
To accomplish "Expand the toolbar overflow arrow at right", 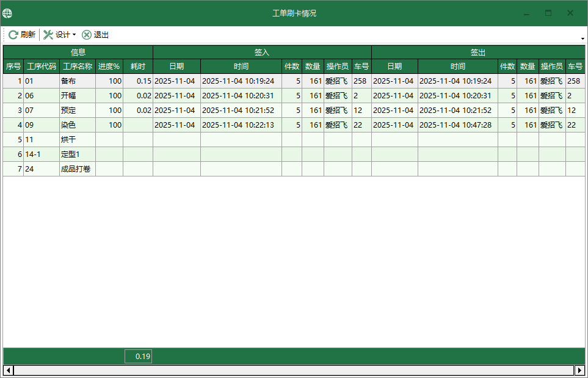I will coord(583,38).
